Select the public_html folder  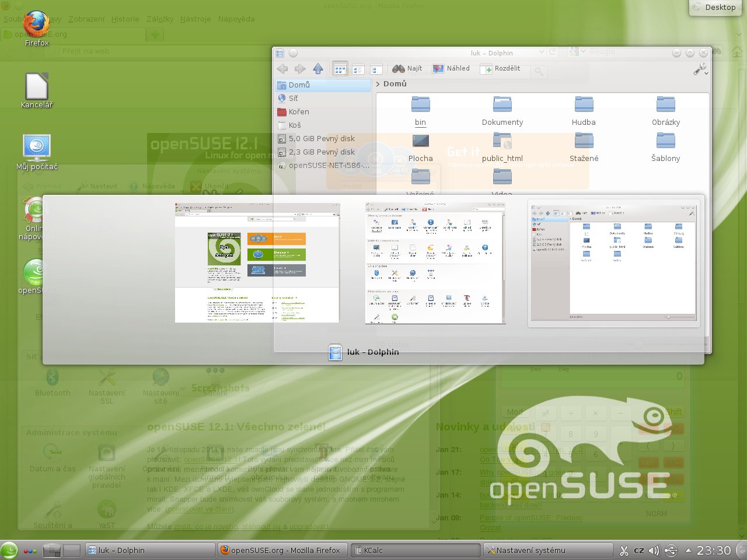pyautogui.click(x=502, y=148)
